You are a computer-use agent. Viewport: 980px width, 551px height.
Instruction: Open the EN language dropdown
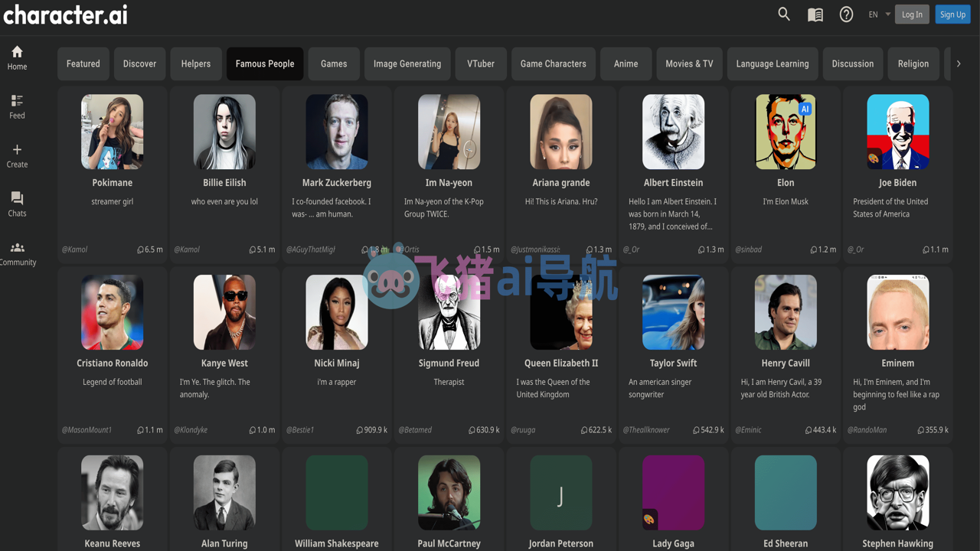[x=879, y=15]
